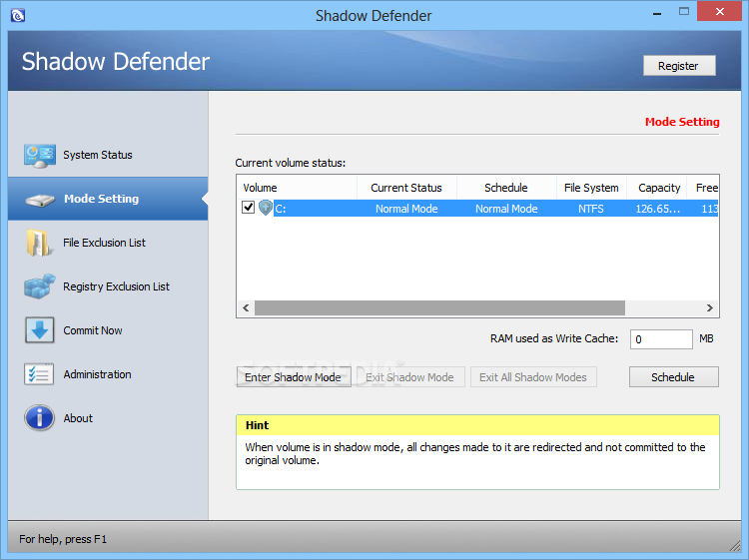749x560 pixels.
Task: Click the NTFS cell in C: row
Action: [591, 209]
